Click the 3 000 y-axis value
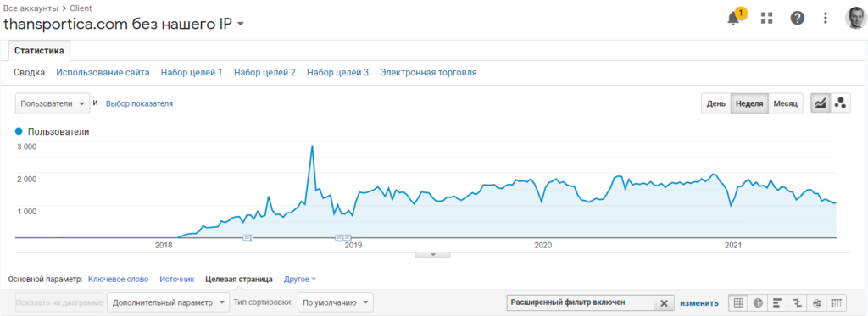Screen dimensions: 868x316 click(x=26, y=147)
